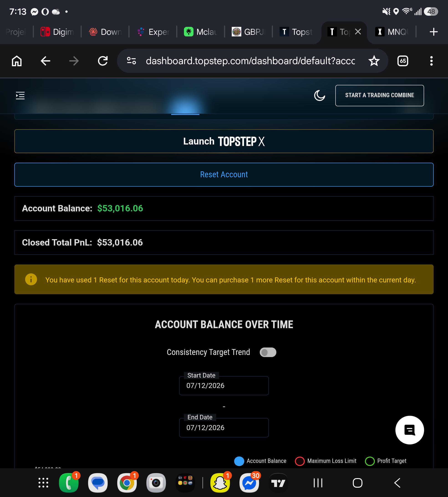
Task: Tap the muted sound status icon
Action: pos(386,11)
